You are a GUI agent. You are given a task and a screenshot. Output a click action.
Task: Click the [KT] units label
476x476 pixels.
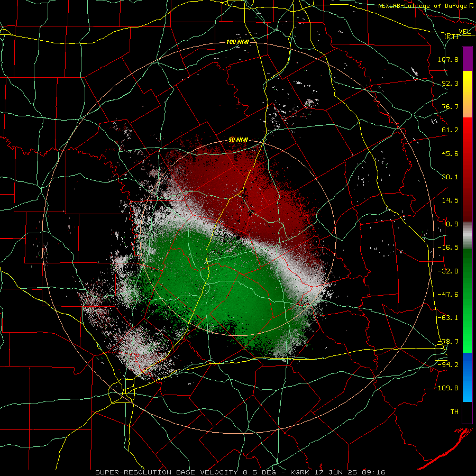click(x=452, y=36)
